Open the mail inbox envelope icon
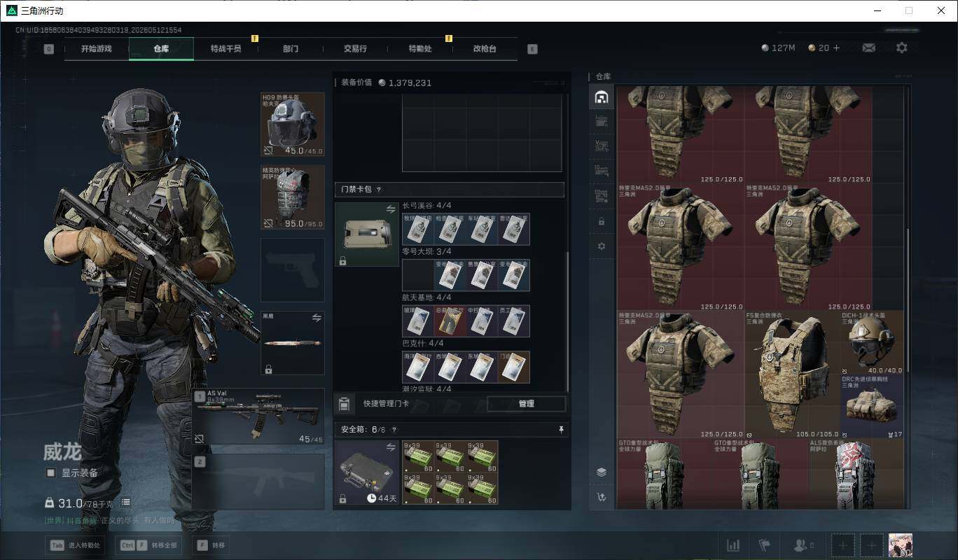 (x=868, y=48)
